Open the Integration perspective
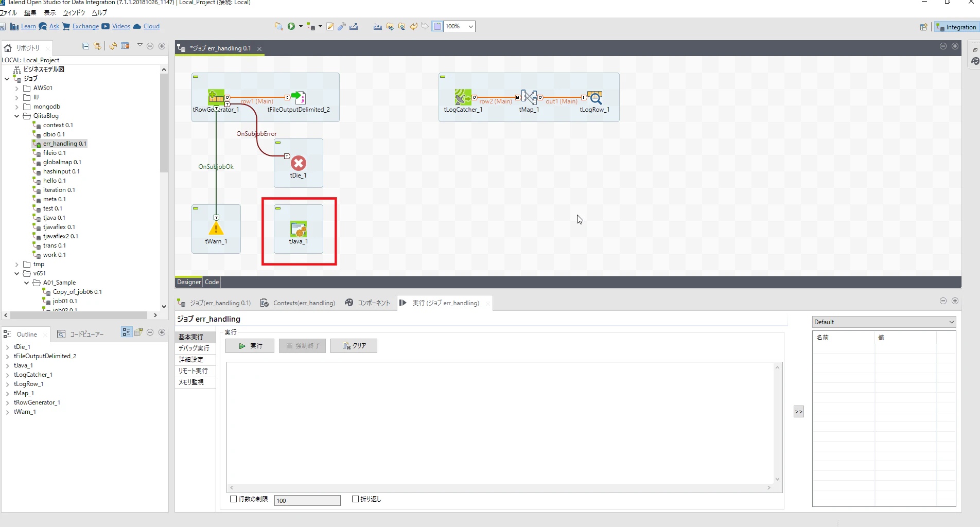Screen dimensions: 980x527 coord(956,27)
